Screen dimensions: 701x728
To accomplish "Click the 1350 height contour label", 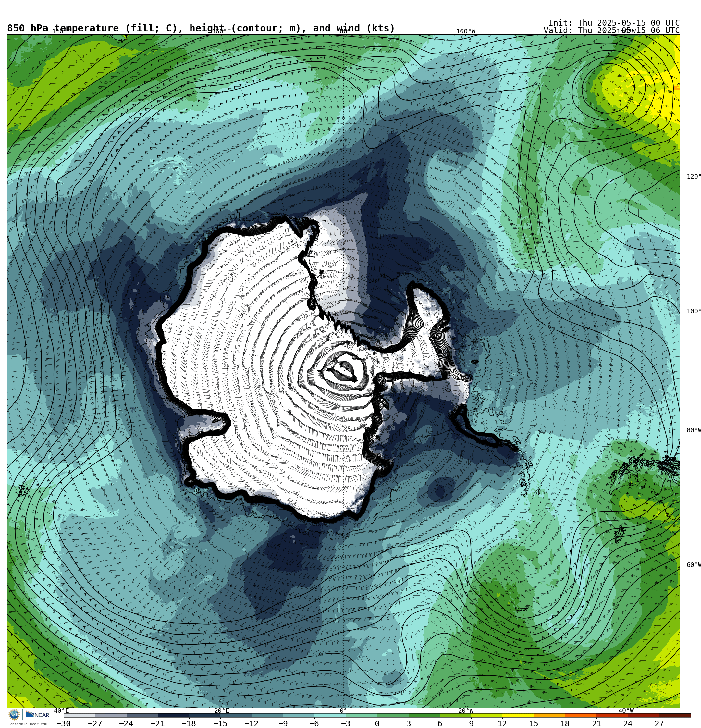I will pos(319,654).
